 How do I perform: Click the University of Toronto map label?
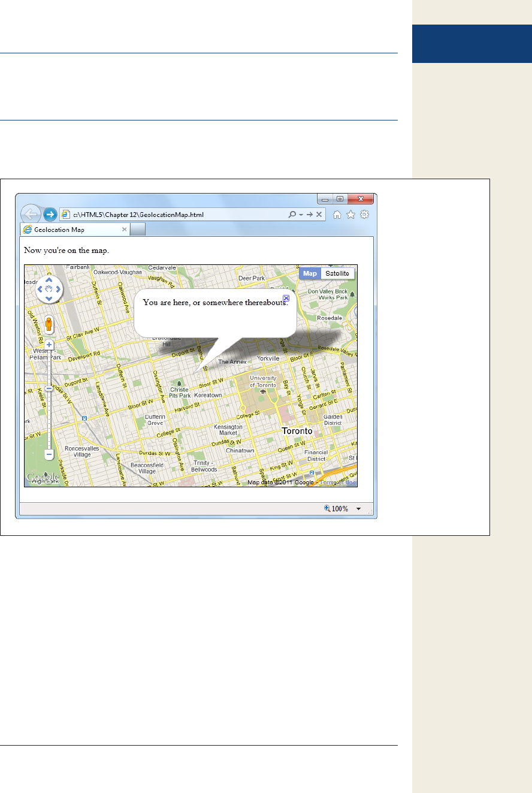(263, 382)
